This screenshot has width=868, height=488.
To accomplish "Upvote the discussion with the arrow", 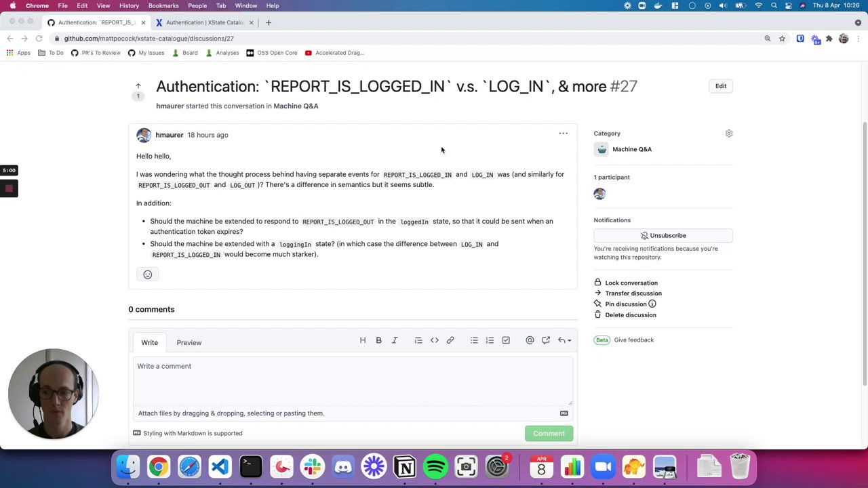I will pos(138,86).
